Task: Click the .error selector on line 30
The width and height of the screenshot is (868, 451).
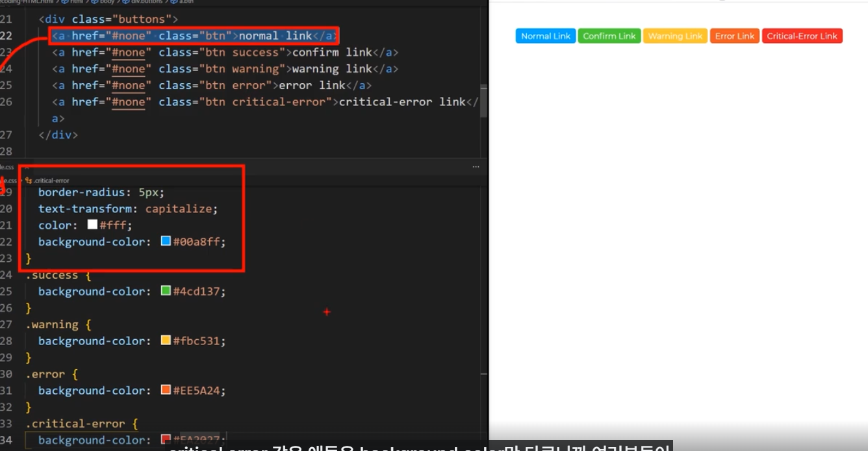Action: pos(45,374)
